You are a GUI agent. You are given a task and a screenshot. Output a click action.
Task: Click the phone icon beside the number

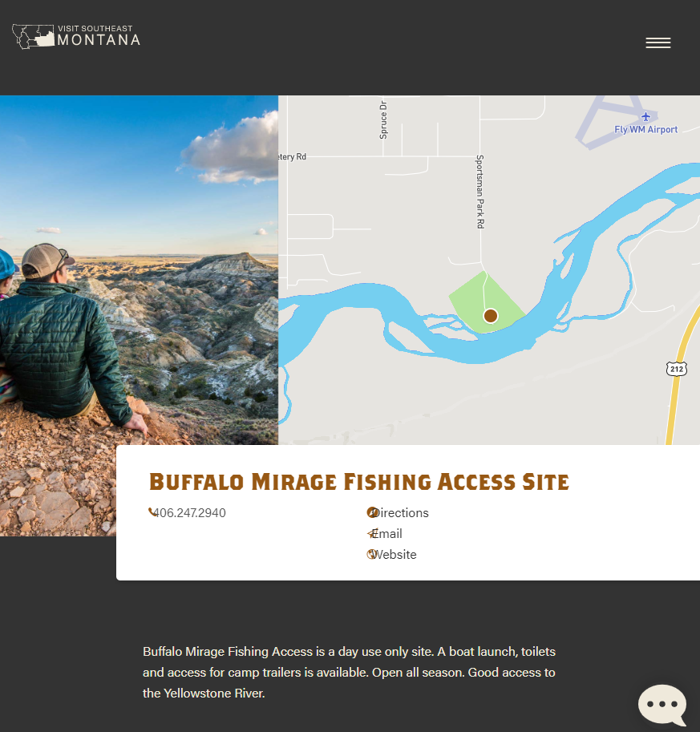click(x=152, y=512)
